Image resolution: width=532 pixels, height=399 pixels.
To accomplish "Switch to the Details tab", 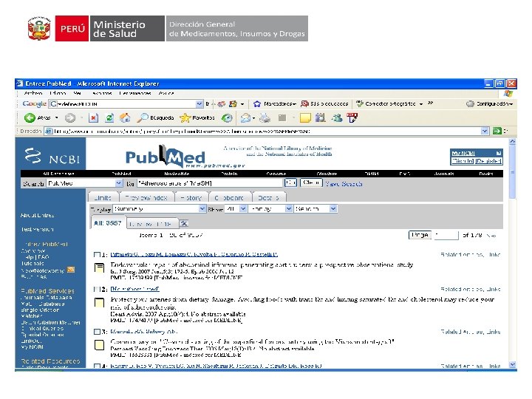I will pyautogui.click(x=269, y=197).
